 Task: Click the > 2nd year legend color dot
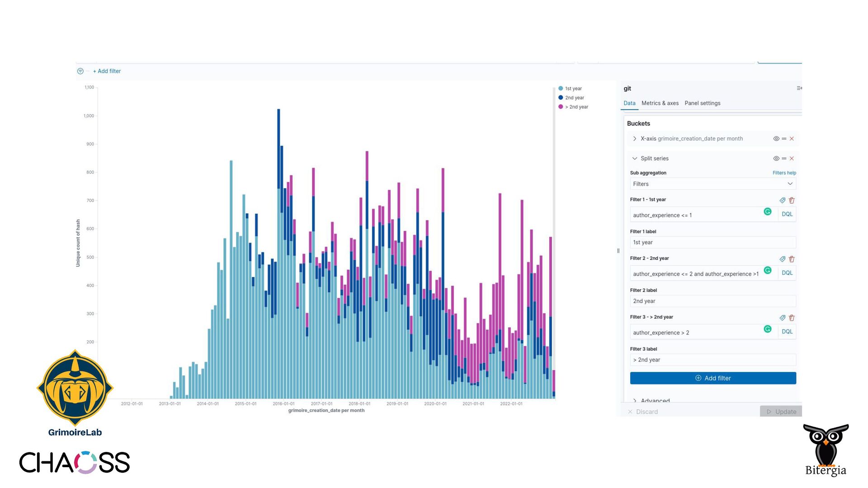coord(561,107)
